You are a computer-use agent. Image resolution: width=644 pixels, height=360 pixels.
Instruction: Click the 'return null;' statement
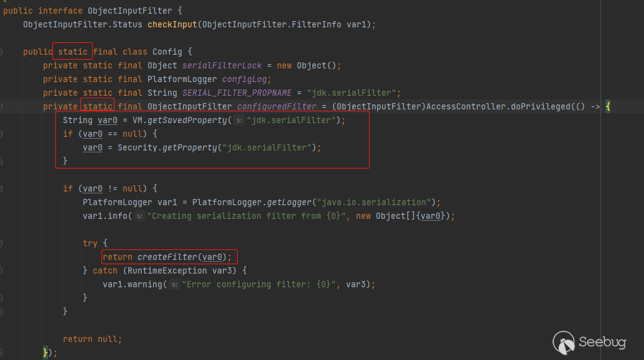93,339
